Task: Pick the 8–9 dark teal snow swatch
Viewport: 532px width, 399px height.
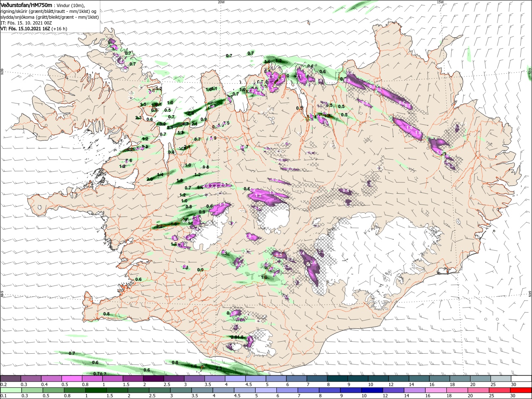Action: [337, 379]
